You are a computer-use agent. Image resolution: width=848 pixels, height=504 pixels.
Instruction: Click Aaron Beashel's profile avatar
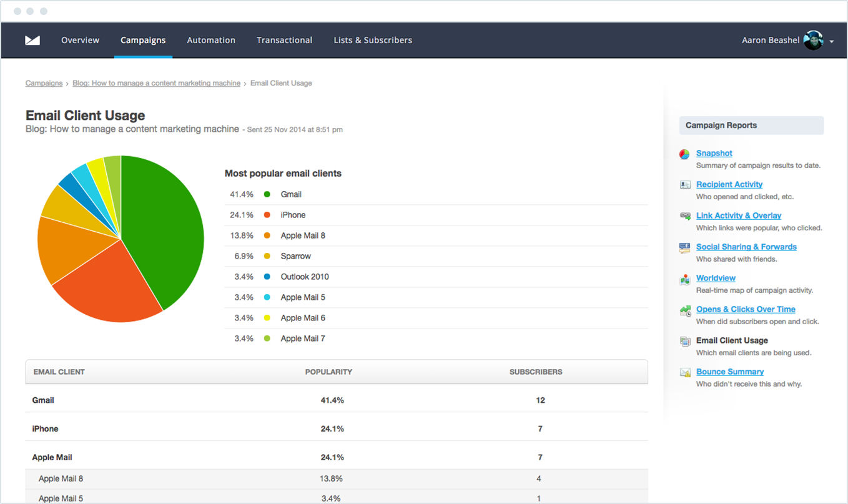812,40
